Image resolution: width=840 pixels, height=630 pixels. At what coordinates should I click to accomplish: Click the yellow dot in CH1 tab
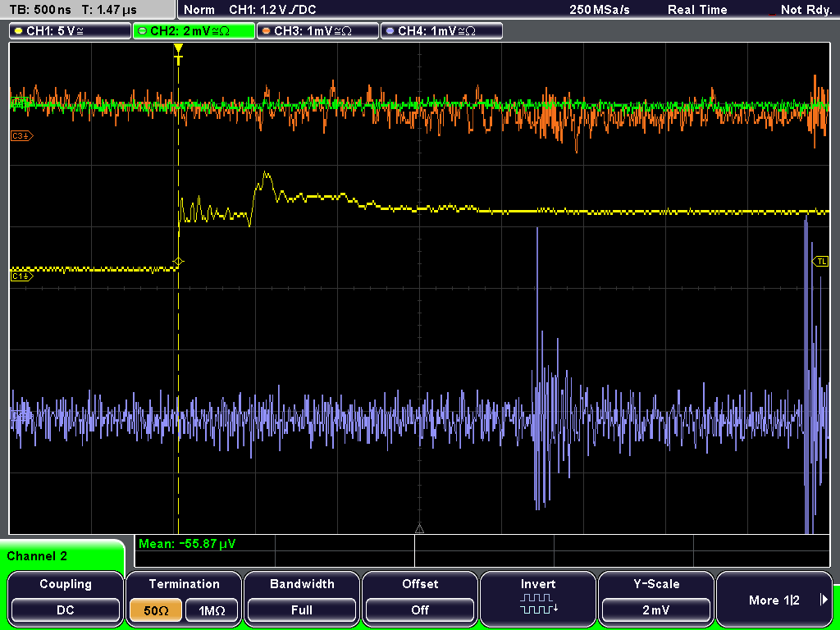point(18,31)
